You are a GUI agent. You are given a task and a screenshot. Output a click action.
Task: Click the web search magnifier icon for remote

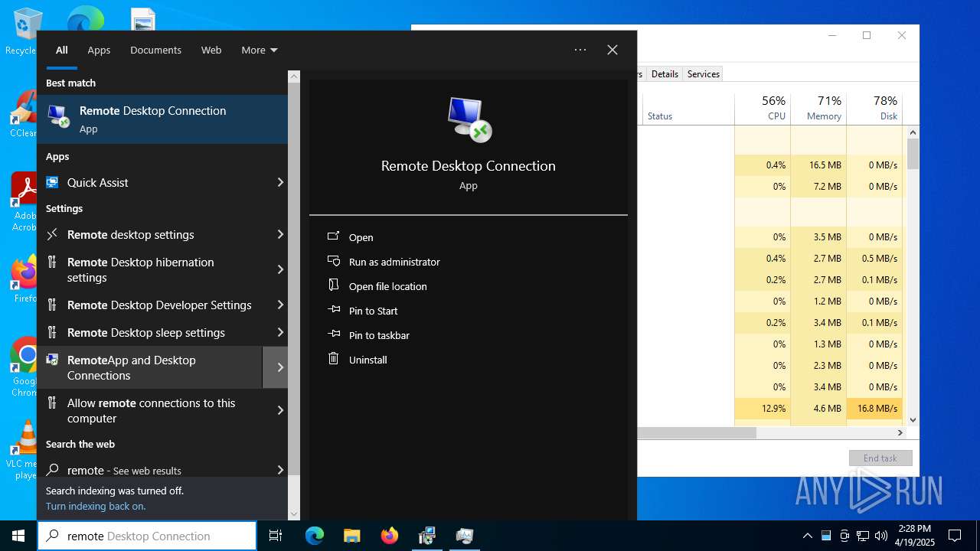coord(52,470)
